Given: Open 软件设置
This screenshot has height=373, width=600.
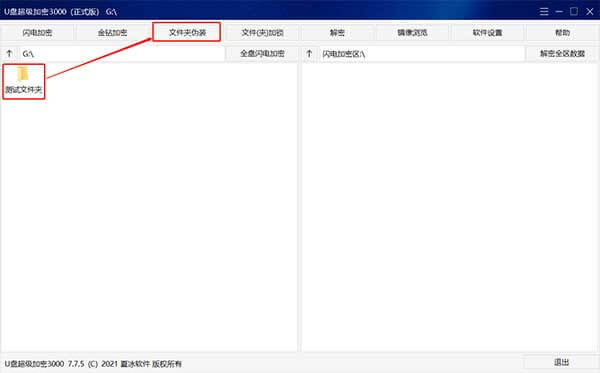Looking at the screenshot, I should click(x=487, y=33).
